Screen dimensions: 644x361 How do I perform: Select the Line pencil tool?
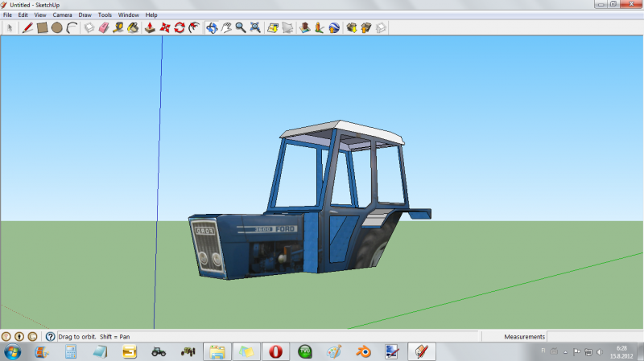click(x=27, y=27)
